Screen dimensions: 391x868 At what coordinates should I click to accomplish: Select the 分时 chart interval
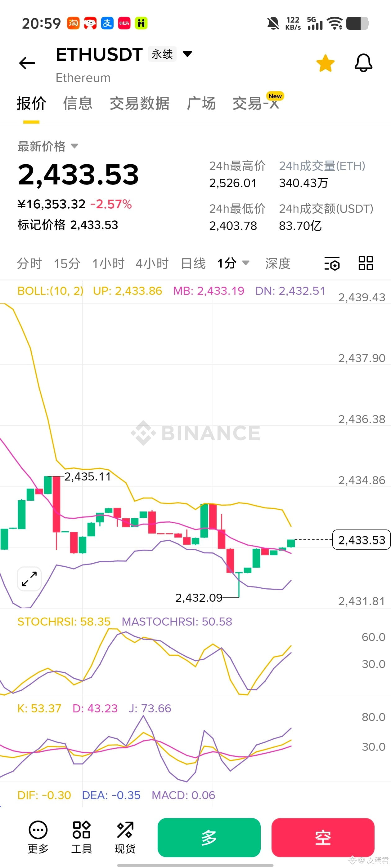pyautogui.click(x=29, y=263)
